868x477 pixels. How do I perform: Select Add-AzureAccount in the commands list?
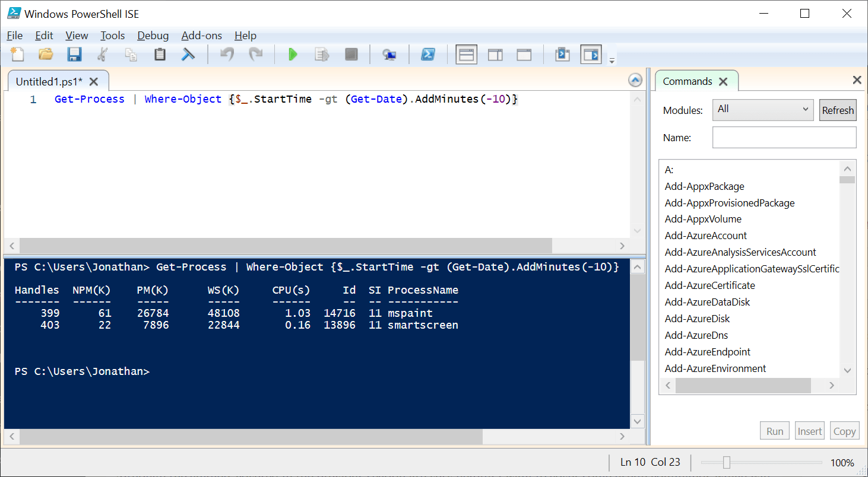tap(706, 236)
